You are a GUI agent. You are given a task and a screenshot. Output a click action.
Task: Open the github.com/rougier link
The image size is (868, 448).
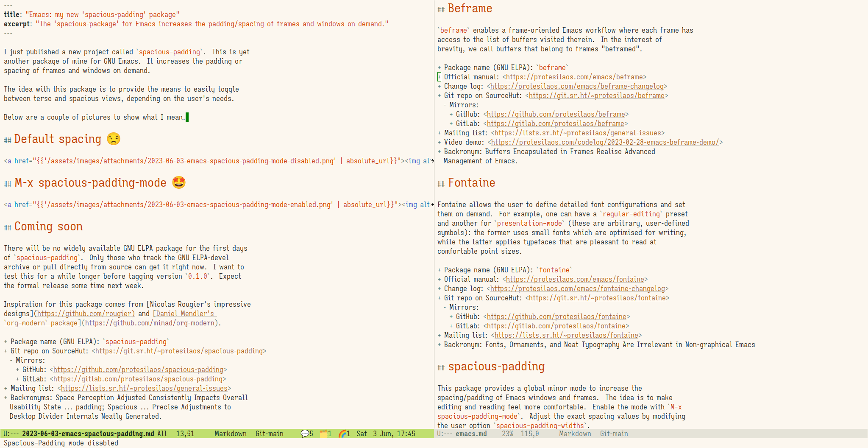[x=86, y=314]
